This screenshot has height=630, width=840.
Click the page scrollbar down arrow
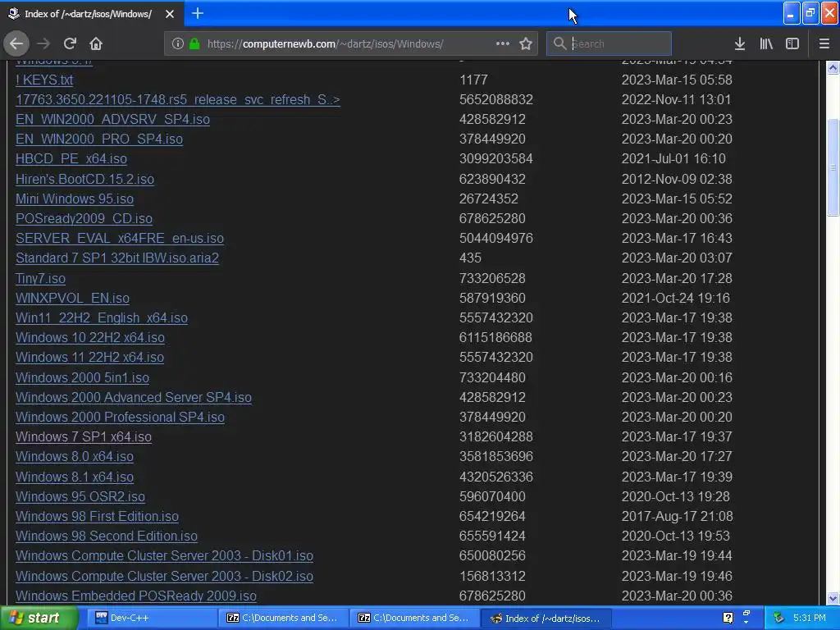coord(833,598)
